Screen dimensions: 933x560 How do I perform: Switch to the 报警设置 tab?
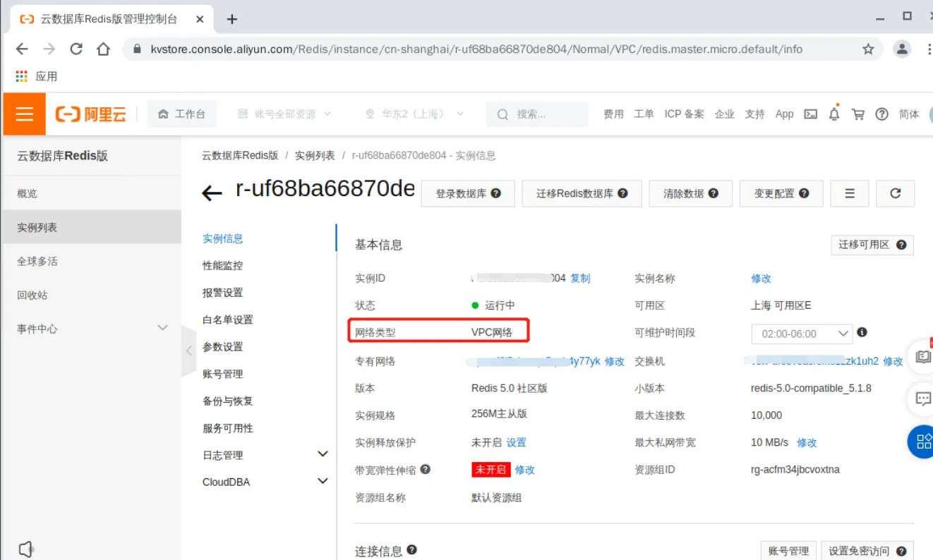coord(223,293)
